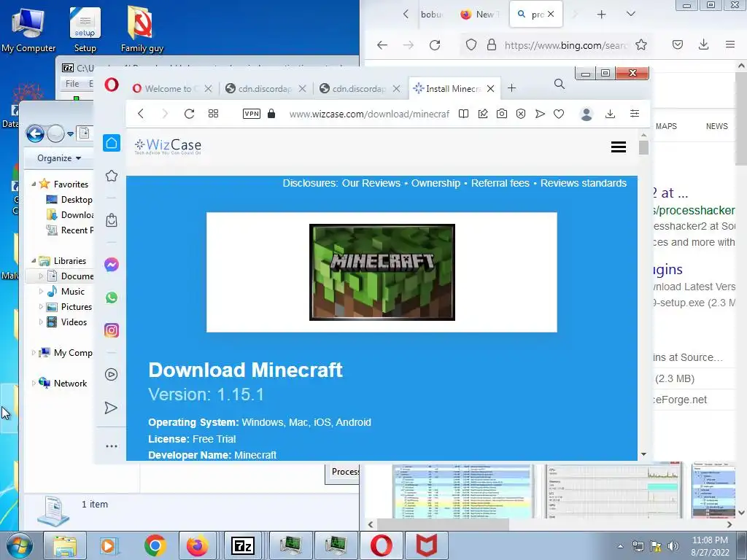The height and width of the screenshot is (560, 747).
Task: Switch to MAPS tab on Bing
Action: coord(666,126)
